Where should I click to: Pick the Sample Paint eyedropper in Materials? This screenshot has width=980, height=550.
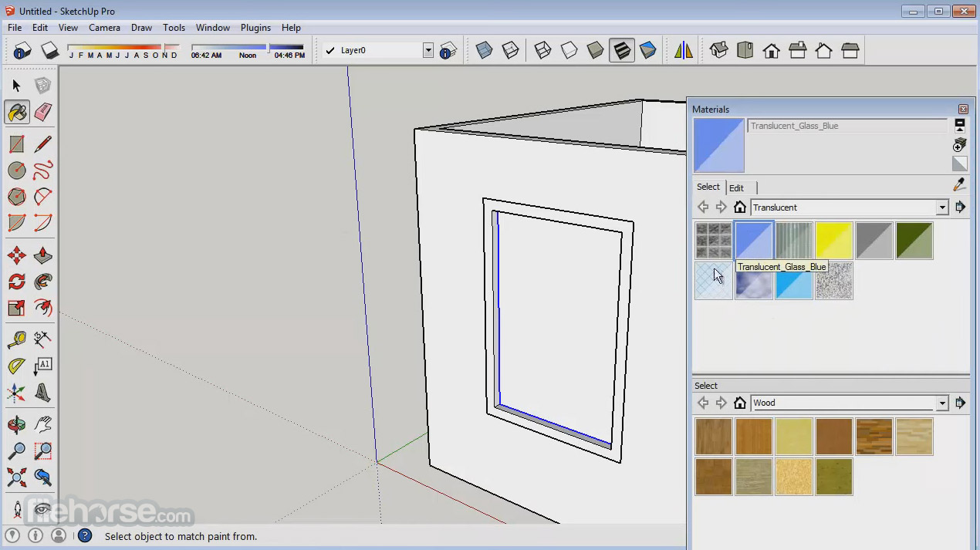[960, 184]
